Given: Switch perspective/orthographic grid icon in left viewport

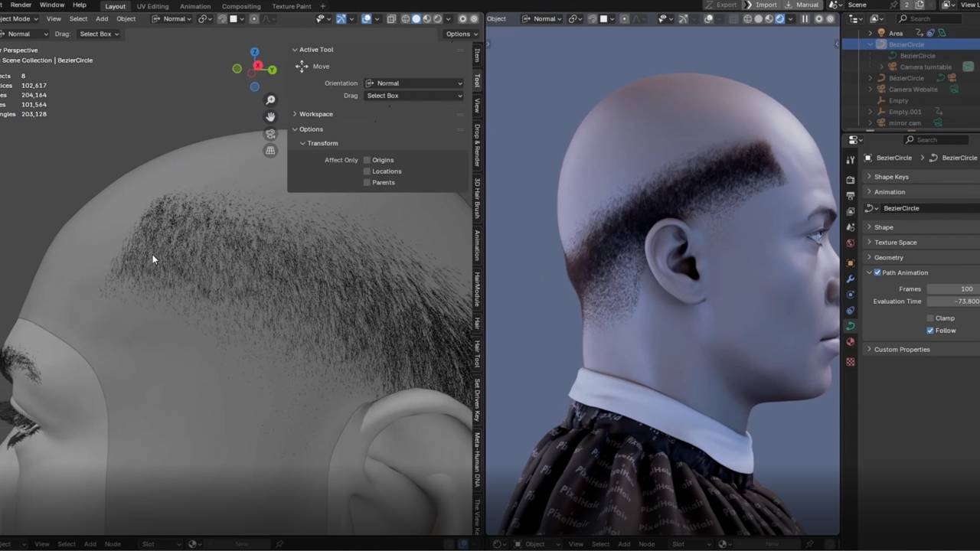Looking at the screenshot, I should 270,151.
